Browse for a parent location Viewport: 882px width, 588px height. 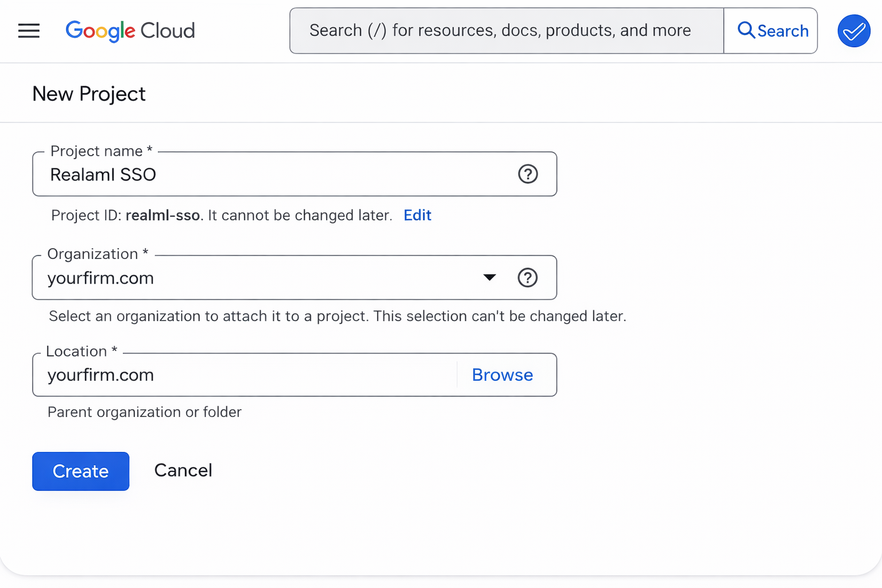coord(502,375)
